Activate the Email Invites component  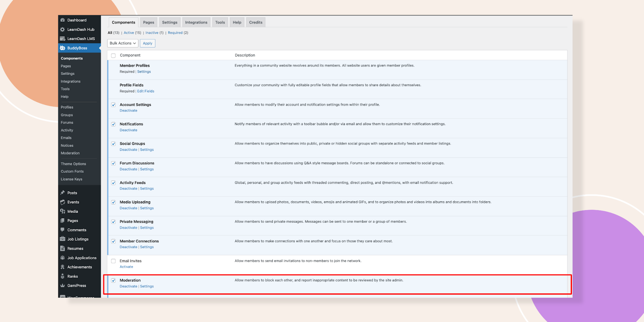coord(126,267)
